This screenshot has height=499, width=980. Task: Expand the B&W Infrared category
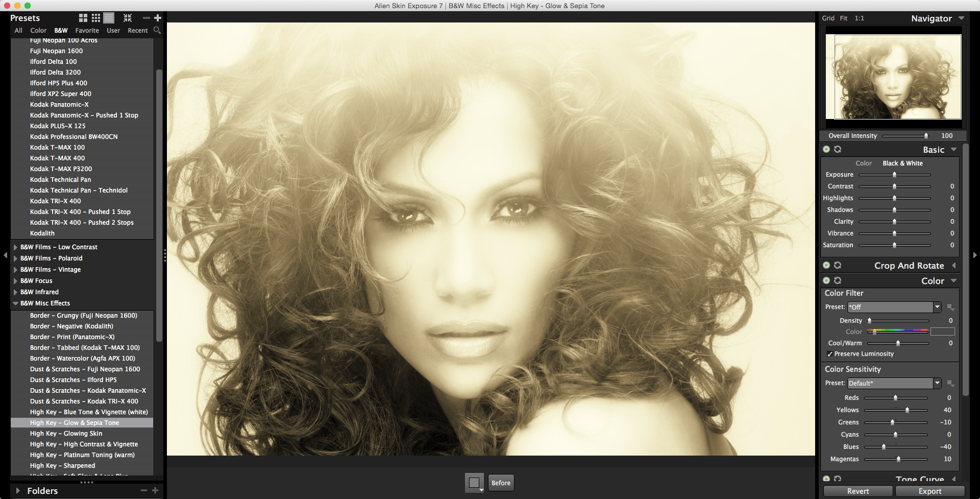pyautogui.click(x=16, y=292)
